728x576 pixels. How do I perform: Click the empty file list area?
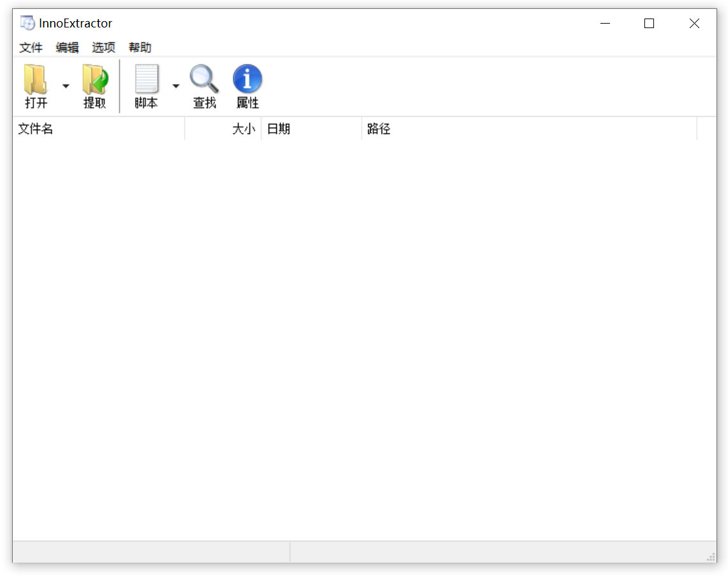tap(364, 338)
